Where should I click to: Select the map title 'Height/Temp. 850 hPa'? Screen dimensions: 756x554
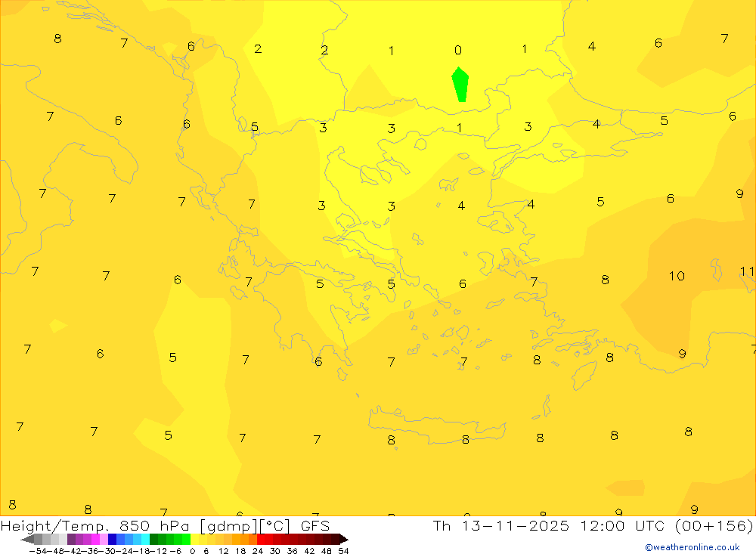tap(95, 526)
